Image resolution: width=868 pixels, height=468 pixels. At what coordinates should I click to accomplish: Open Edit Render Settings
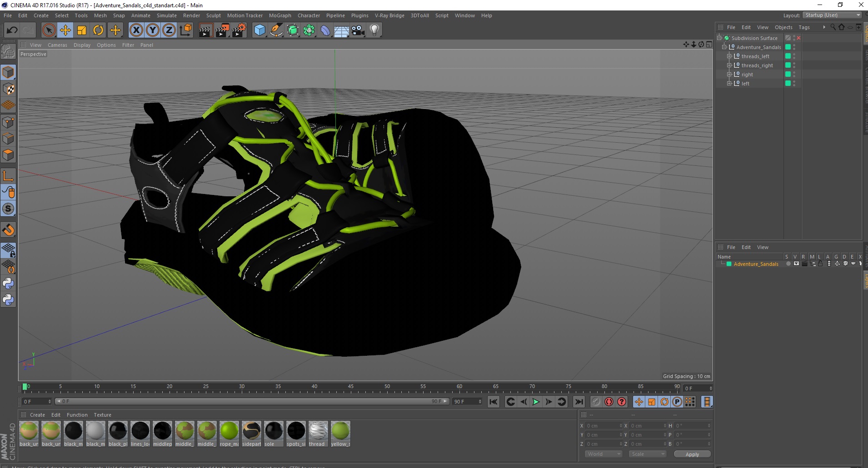(239, 30)
